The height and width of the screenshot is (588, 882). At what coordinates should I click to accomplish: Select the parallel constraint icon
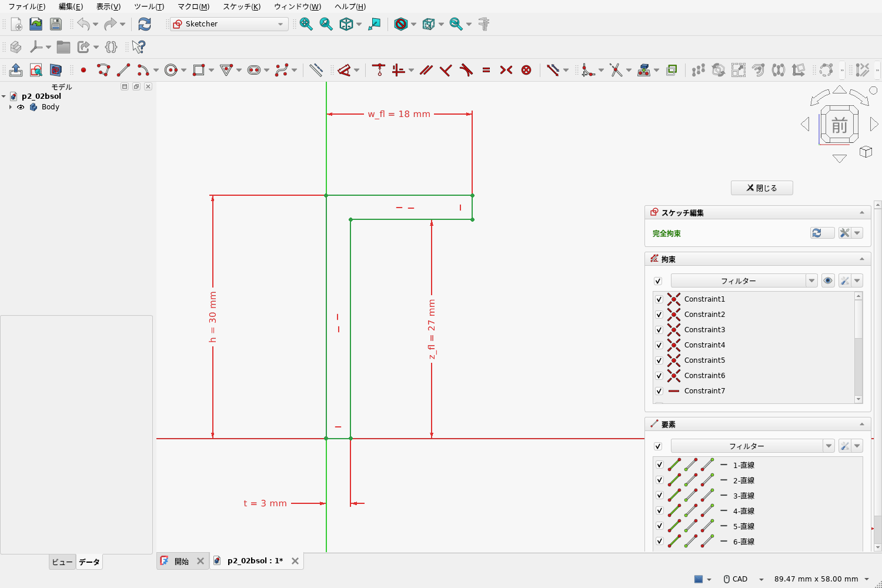[426, 70]
